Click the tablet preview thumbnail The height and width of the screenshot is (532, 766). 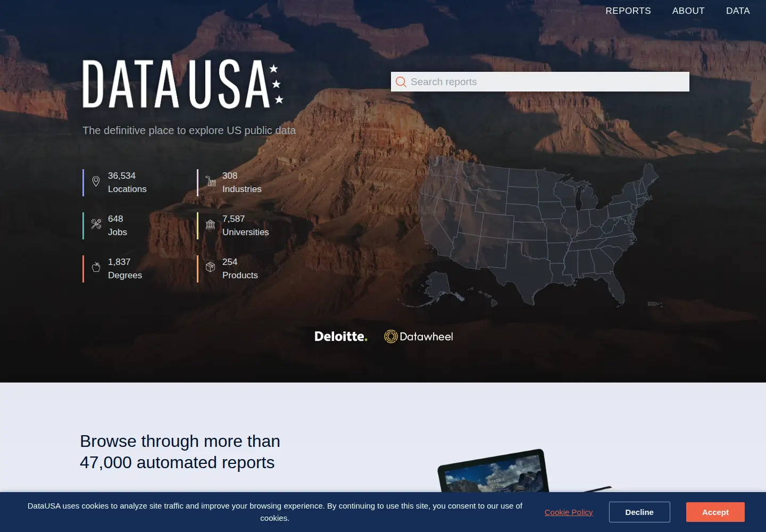495,471
